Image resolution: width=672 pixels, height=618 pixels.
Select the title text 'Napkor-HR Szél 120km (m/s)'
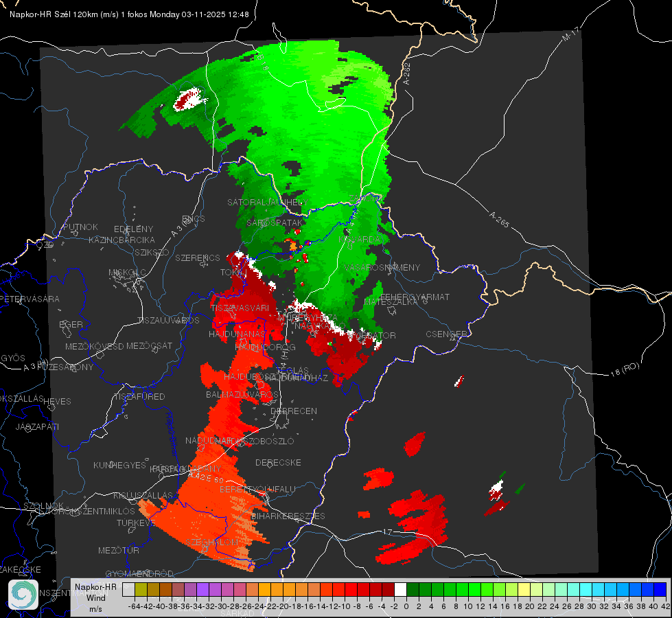[64, 14]
